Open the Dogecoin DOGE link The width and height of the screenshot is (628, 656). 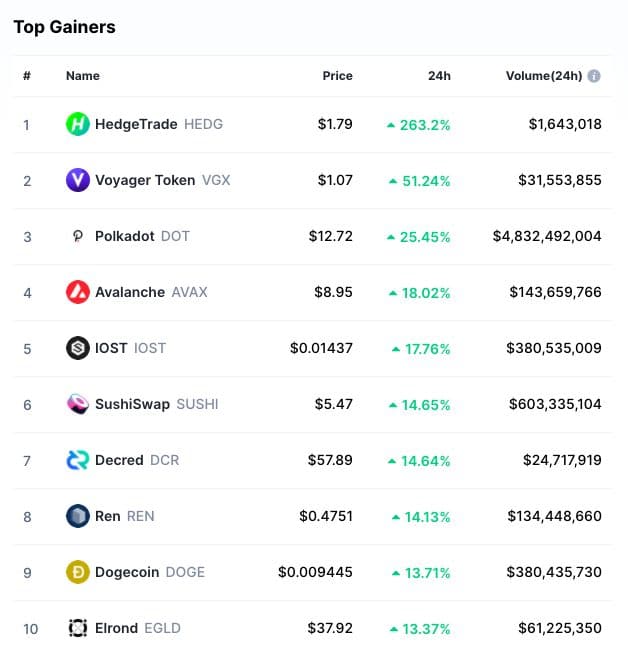(x=149, y=573)
